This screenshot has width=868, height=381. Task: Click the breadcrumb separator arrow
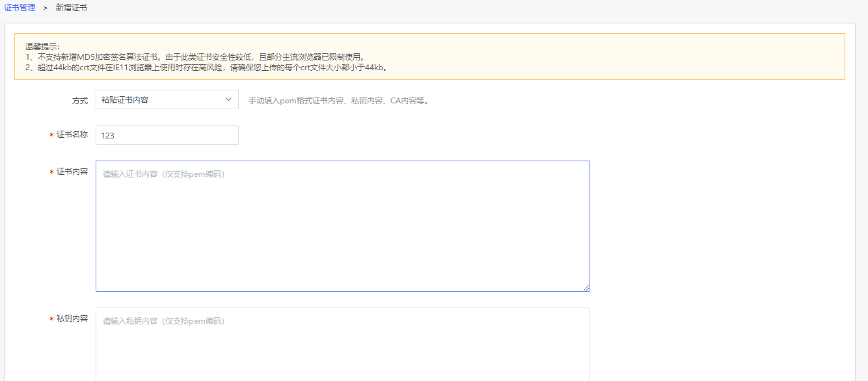(x=46, y=8)
